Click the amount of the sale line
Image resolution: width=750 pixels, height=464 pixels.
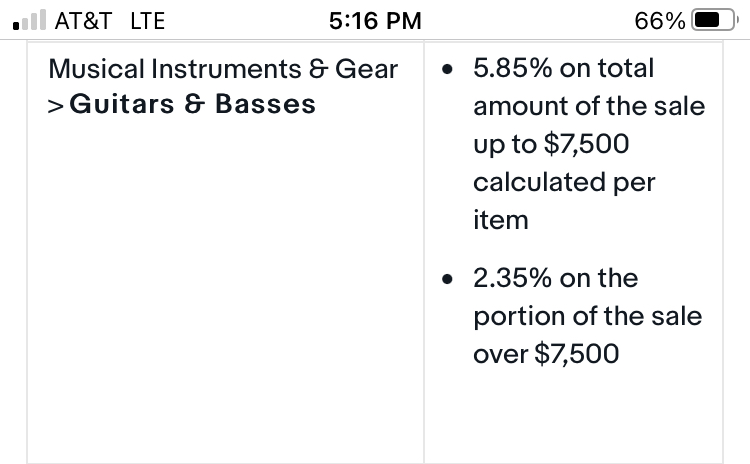click(x=589, y=106)
